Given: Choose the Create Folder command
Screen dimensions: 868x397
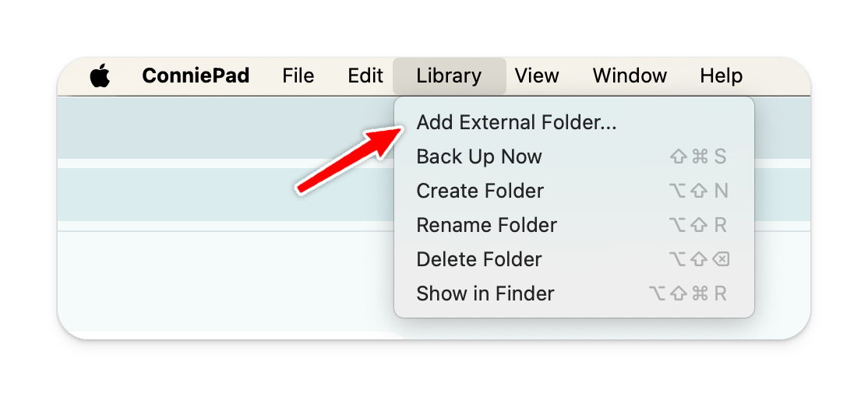Looking at the screenshot, I should (x=480, y=191).
